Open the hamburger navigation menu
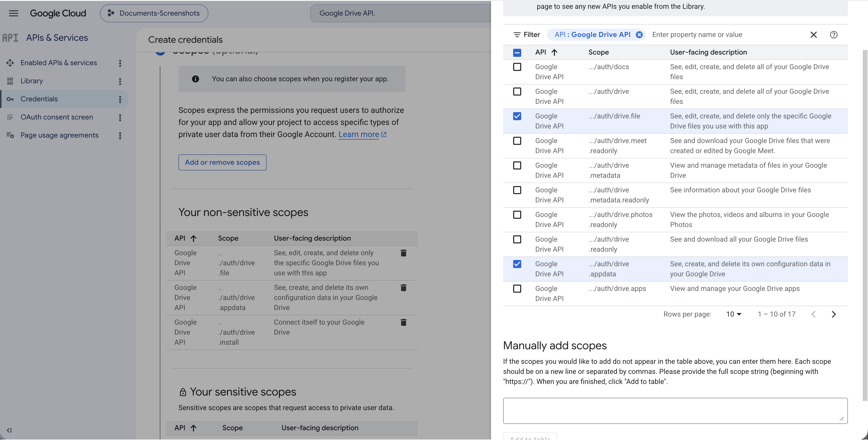The width and height of the screenshot is (868, 440). (x=14, y=13)
